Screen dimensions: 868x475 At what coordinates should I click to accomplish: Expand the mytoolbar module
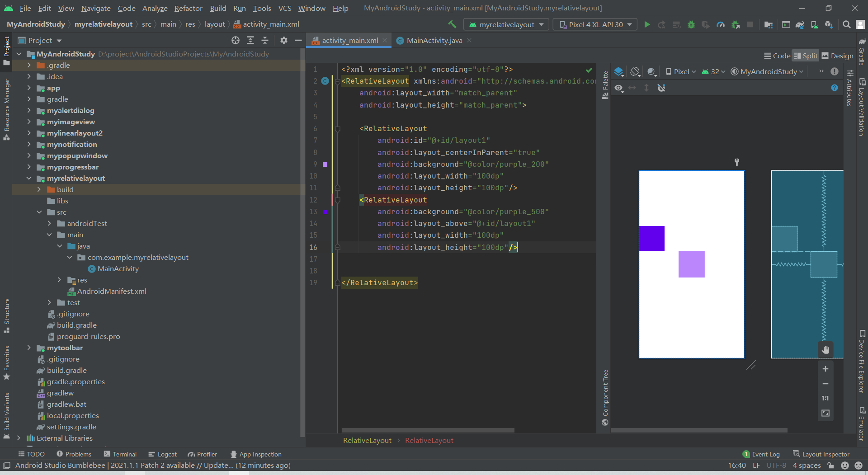click(x=29, y=348)
